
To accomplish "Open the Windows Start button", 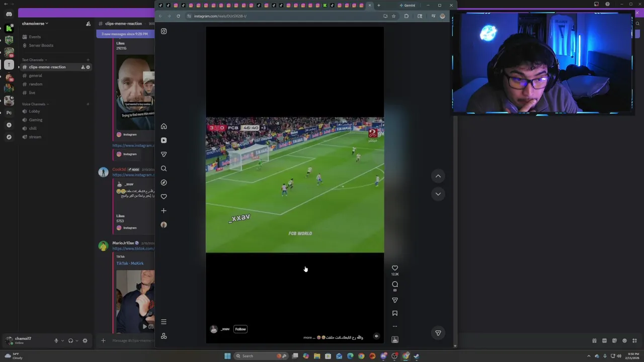I will (227, 356).
